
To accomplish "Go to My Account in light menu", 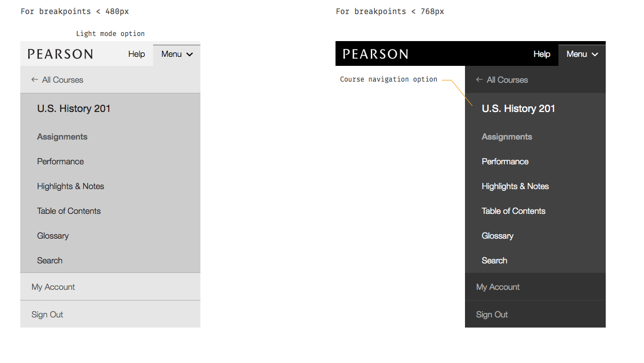I will coord(53,287).
